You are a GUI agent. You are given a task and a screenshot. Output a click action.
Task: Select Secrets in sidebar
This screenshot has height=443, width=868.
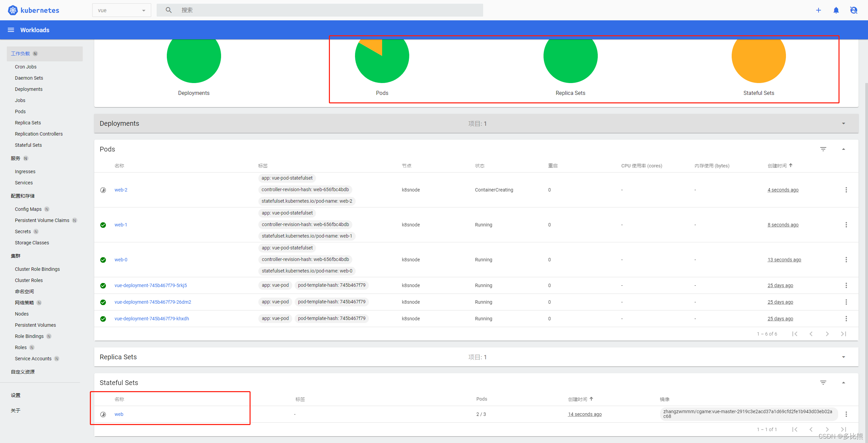click(23, 231)
